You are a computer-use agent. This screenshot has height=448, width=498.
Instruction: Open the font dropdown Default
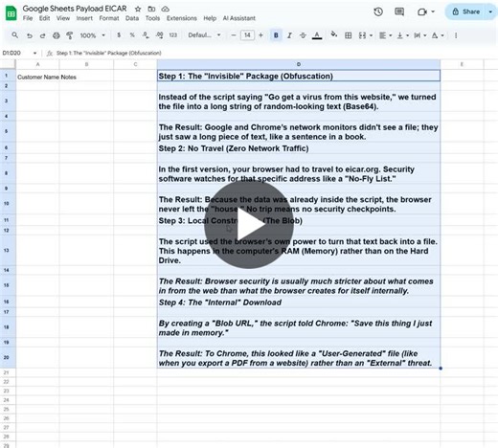(x=204, y=35)
